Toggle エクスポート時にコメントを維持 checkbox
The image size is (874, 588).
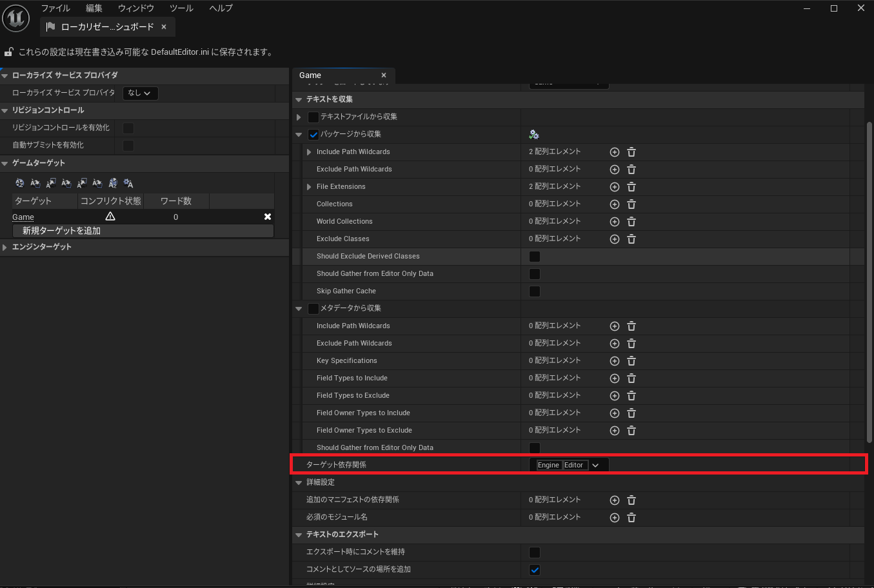(535, 553)
